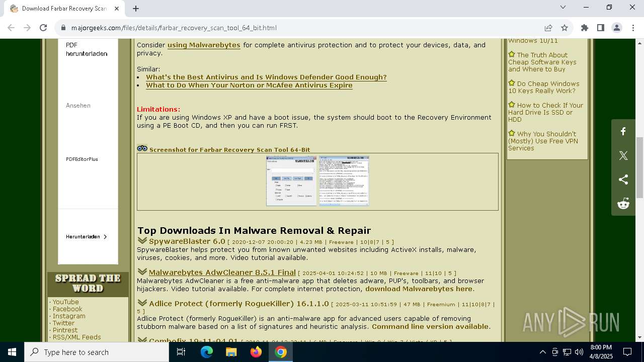Open the Chrome extensions puzzle icon

click(x=585, y=28)
